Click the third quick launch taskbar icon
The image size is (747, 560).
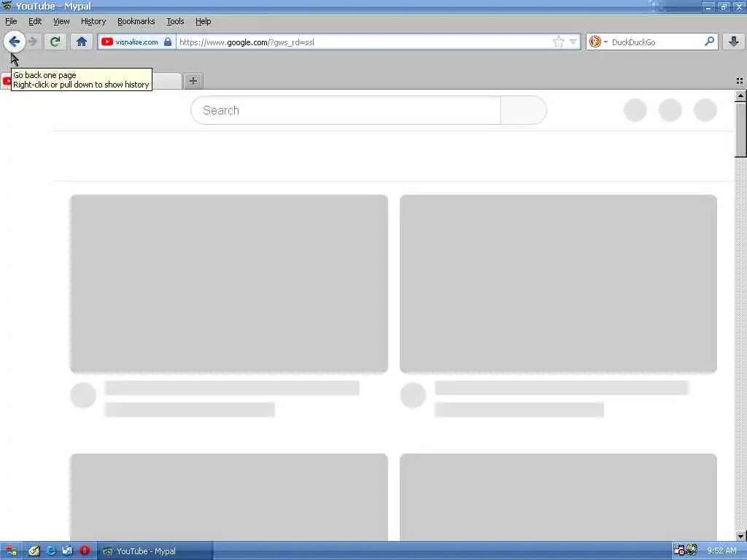67,551
